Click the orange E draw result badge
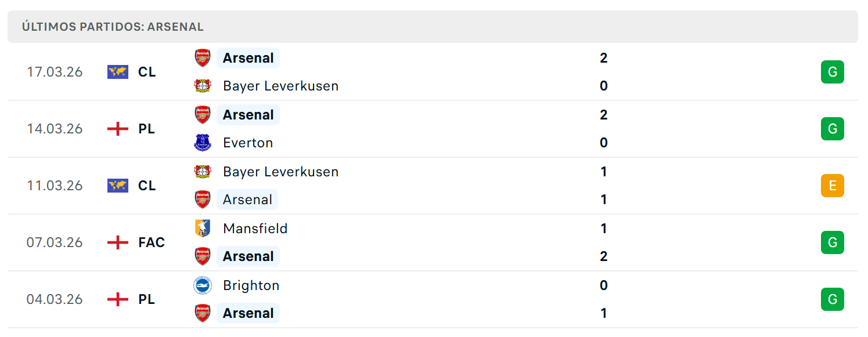868x337 pixels. (x=832, y=186)
